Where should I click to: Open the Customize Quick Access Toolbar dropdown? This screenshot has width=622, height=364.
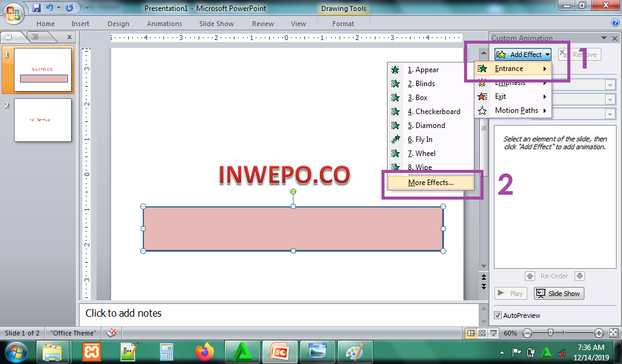87,7
